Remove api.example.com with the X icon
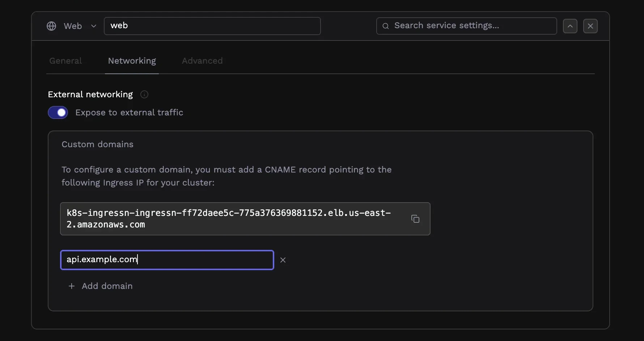The width and height of the screenshot is (644, 341). pos(283,260)
